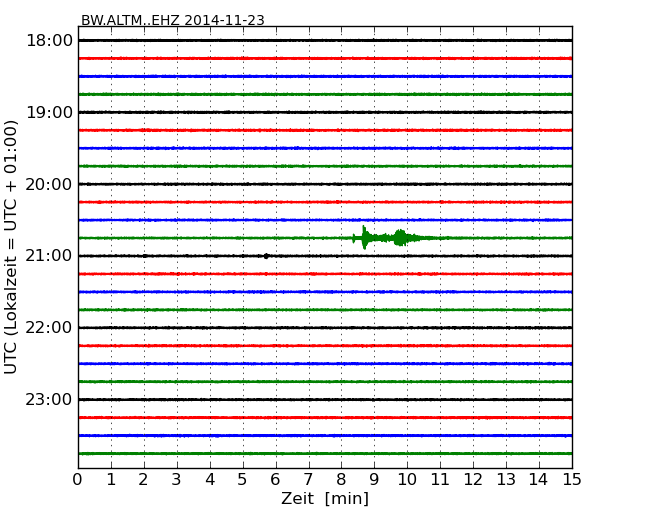Click the 23:00 time label
The image size is (650, 520).
tap(49, 399)
